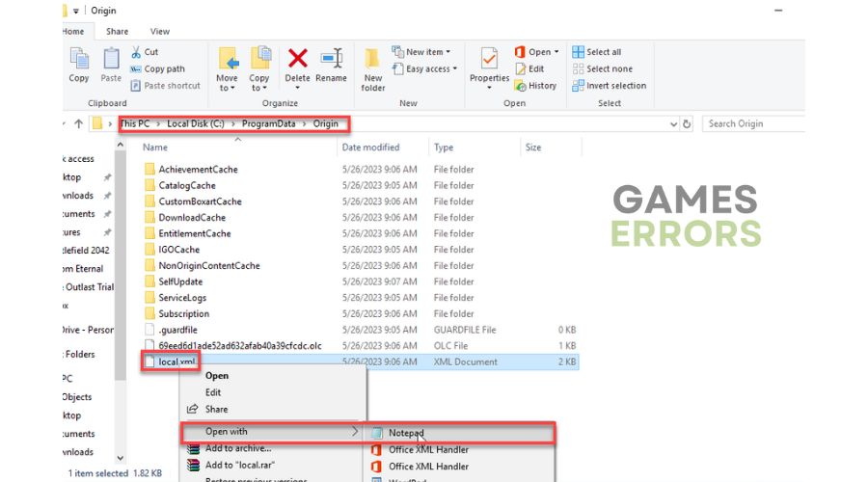
Task: Click the History icon in ribbon
Action: pyautogui.click(x=520, y=86)
